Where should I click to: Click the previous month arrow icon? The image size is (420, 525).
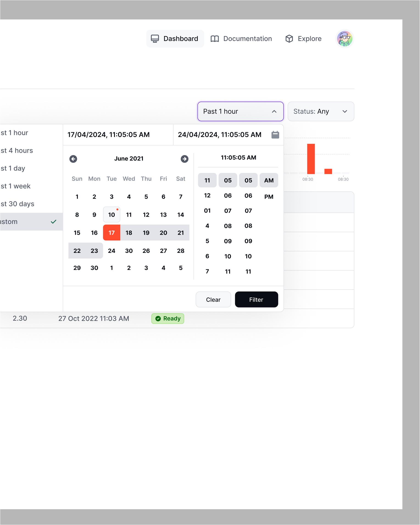point(73,159)
